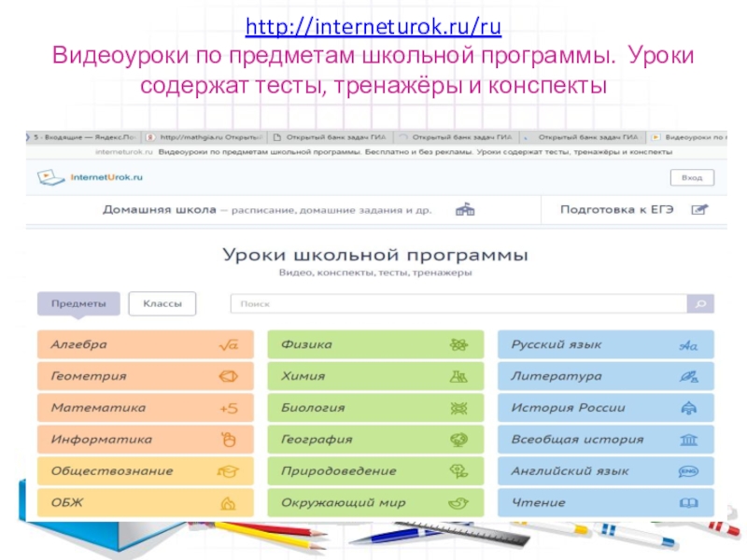Viewport: 747px width, 560px height.
Task: Click the quill icon for Литература
Action: [689, 377]
